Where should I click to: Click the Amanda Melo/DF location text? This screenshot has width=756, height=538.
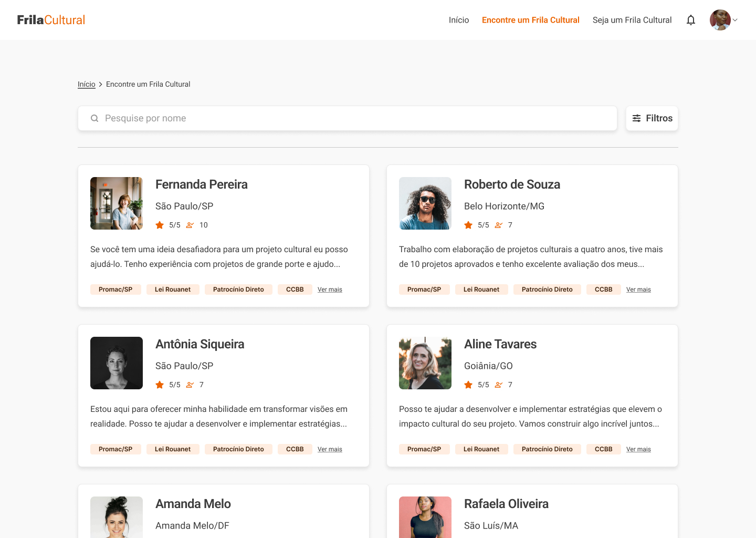pyautogui.click(x=192, y=525)
